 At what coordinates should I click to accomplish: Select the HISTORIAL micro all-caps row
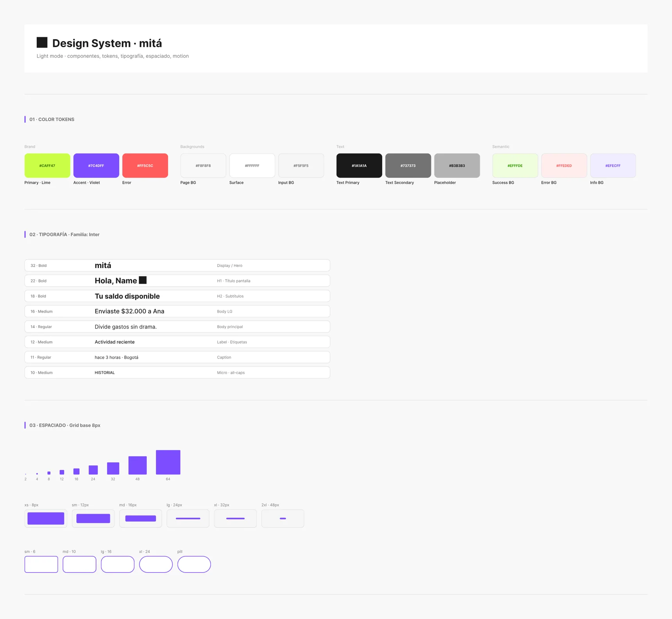click(177, 372)
